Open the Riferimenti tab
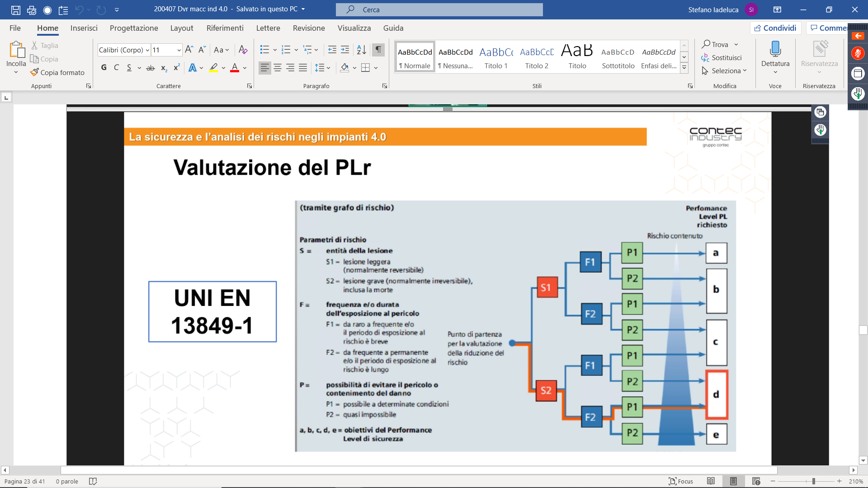This screenshot has height=488, width=868. point(225,28)
